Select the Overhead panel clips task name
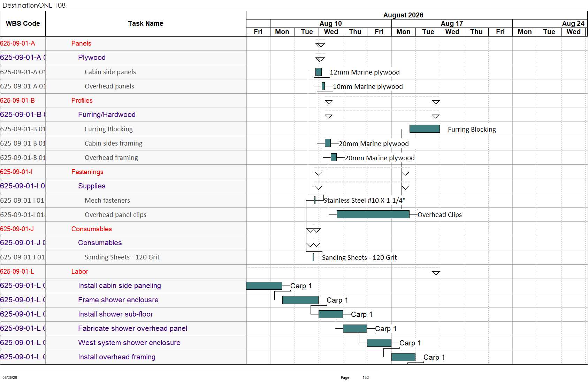This screenshot has height=382, width=588. pyautogui.click(x=115, y=215)
